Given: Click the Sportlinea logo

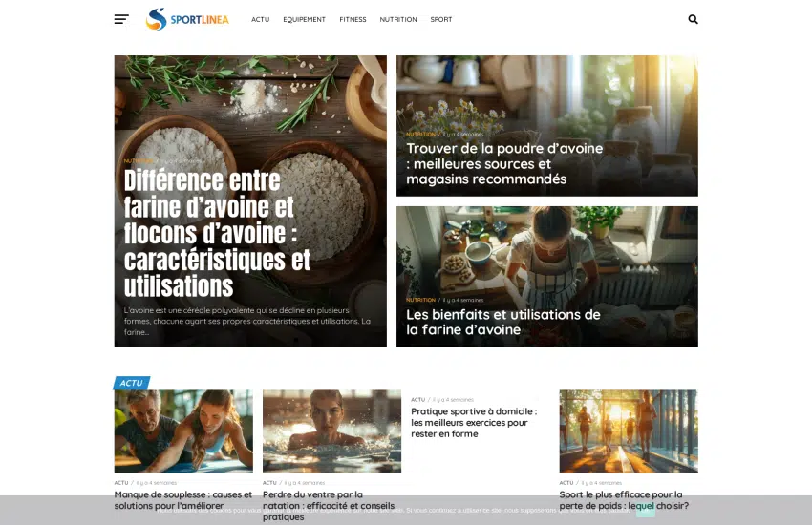Looking at the screenshot, I should [x=187, y=19].
